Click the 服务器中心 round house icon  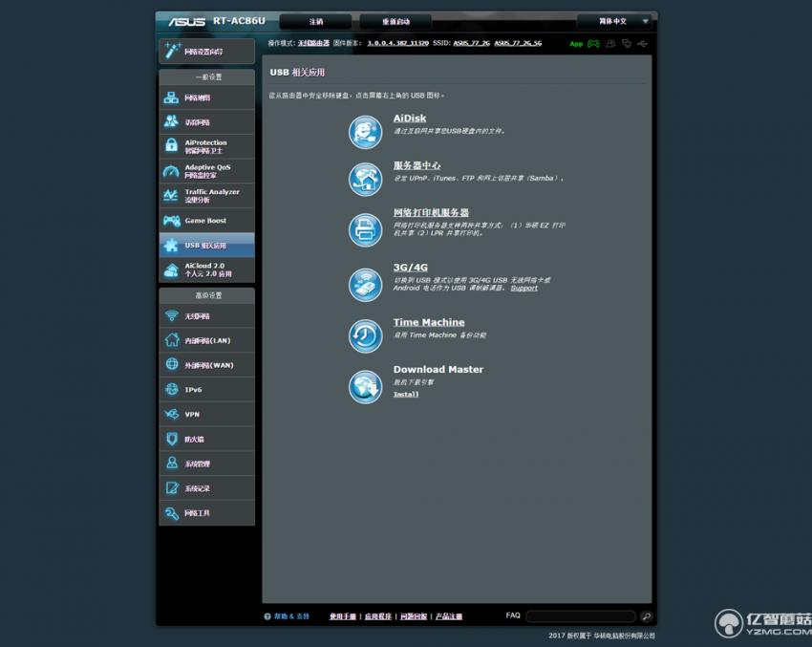tap(365, 180)
